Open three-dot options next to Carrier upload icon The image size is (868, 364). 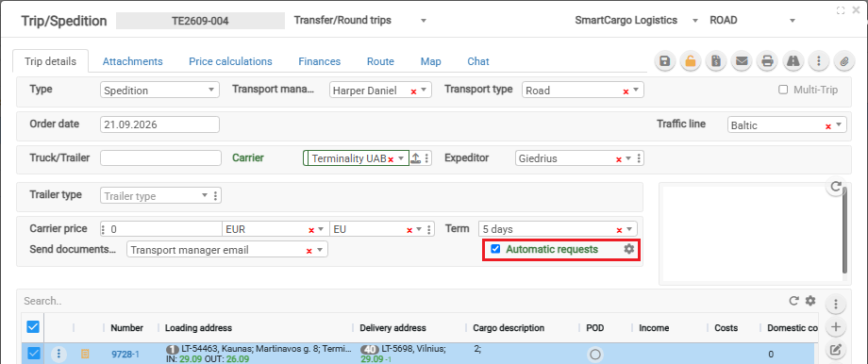(426, 158)
